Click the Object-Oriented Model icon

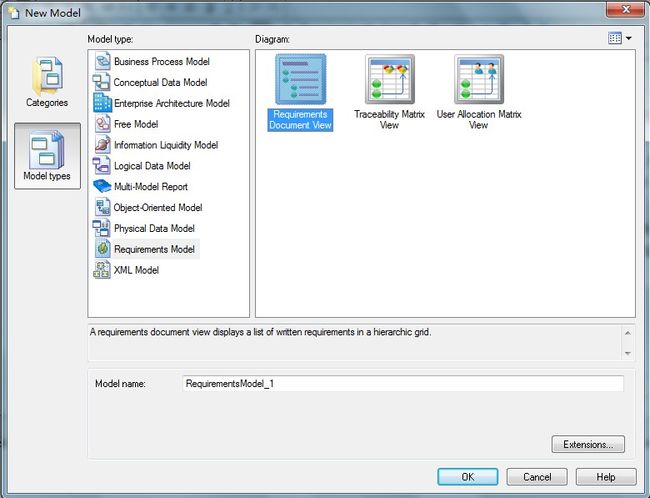[102, 207]
